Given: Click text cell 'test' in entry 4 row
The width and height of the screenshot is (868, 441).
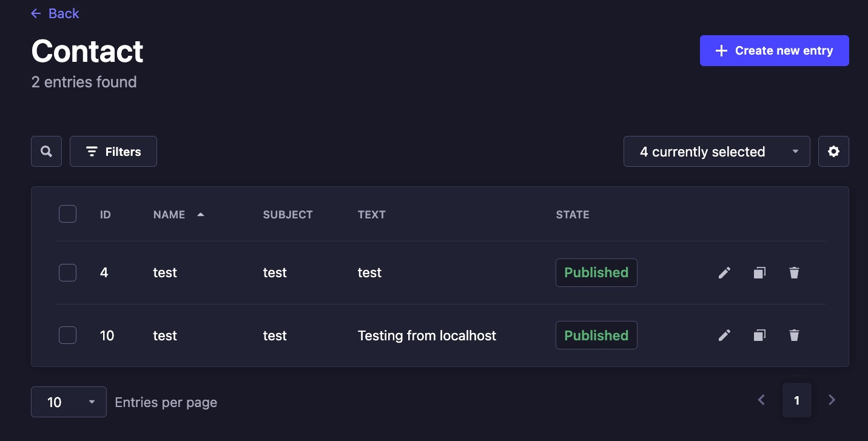Looking at the screenshot, I should click(369, 273).
